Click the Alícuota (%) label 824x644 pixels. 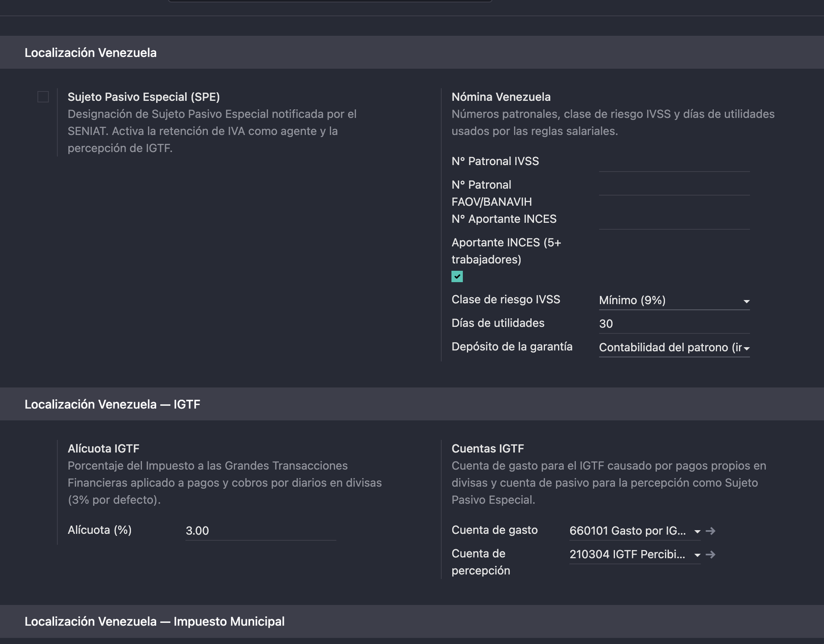(x=100, y=530)
